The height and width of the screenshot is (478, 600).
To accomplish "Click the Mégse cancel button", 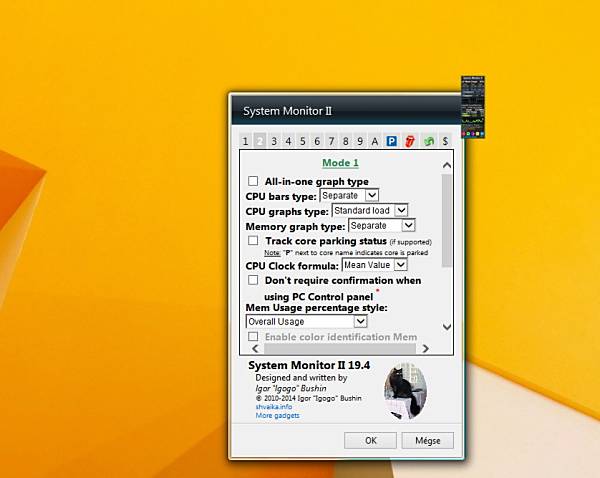I will pyautogui.click(x=427, y=440).
